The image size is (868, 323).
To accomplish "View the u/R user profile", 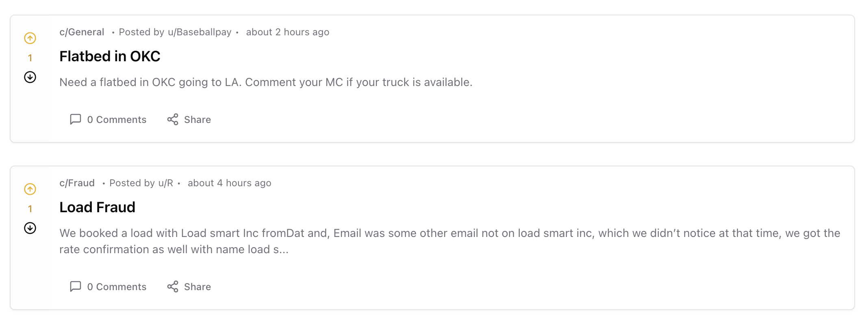I will (x=166, y=183).
